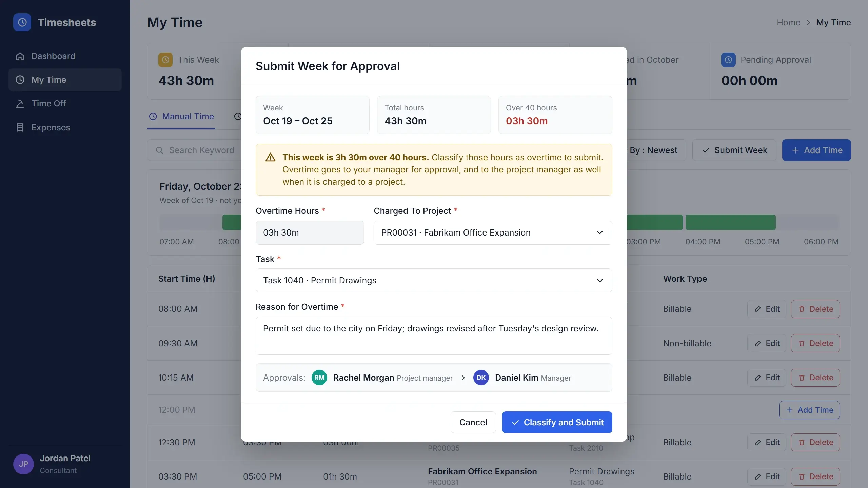Image resolution: width=868 pixels, height=488 pixels.
Task: Edit the 09:30 AM entry
Action: pos(767,343)
